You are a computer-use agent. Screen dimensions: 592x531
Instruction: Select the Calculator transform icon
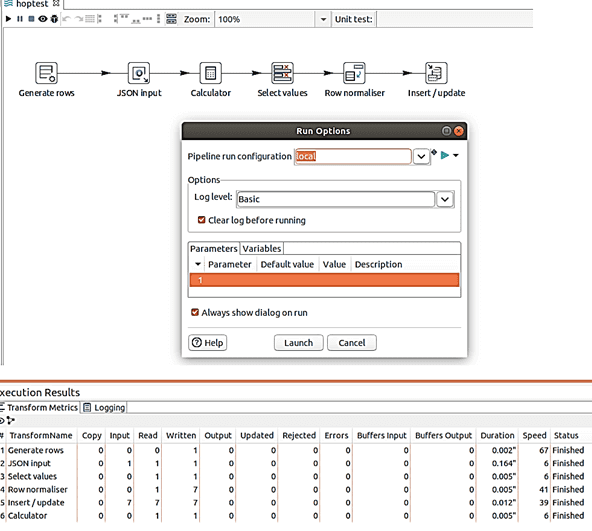coord(210,73)
